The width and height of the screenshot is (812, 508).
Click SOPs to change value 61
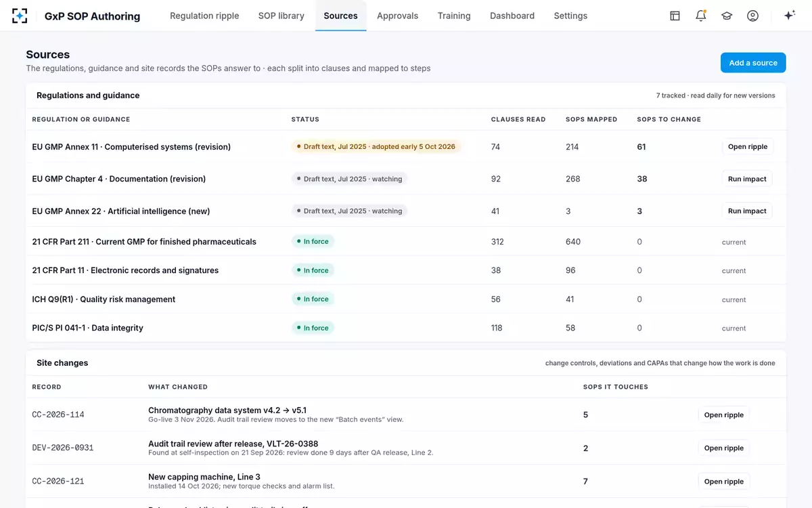641,147
